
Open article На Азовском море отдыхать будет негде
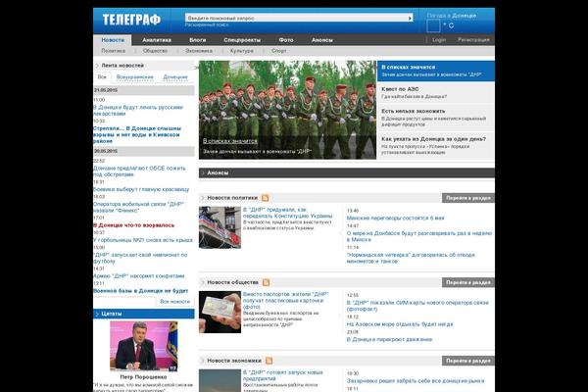pyautogui.click(x=400, y=324)
